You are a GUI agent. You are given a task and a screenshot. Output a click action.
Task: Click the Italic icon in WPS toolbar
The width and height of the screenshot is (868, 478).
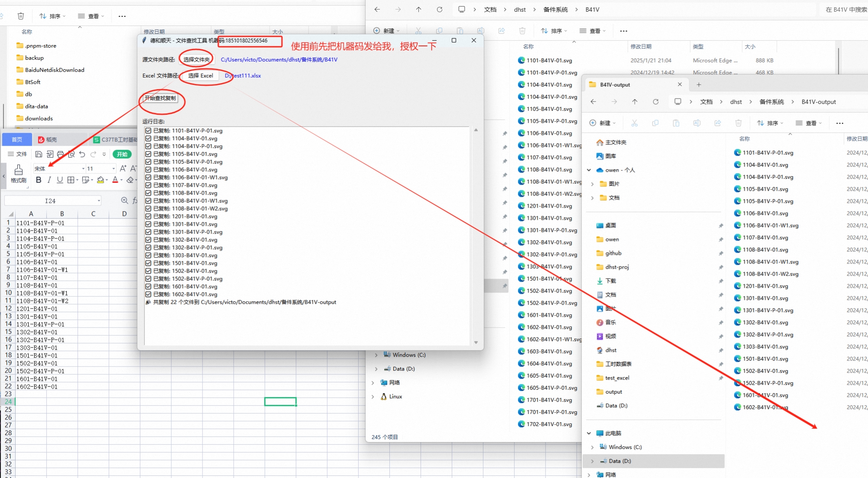pos(49,180)
